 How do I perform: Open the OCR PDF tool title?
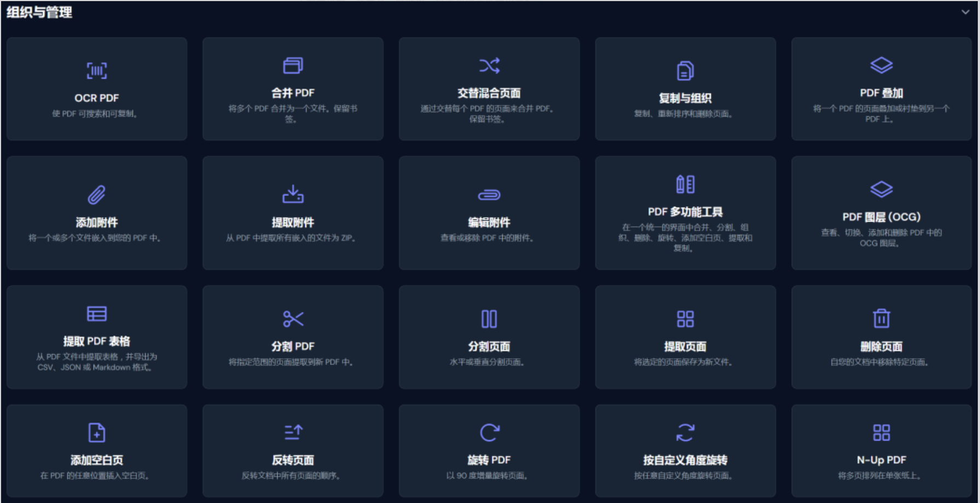(97, 98)
